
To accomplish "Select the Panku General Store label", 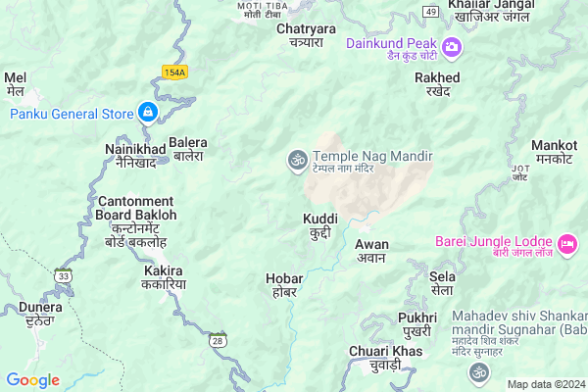I will point(72,114).
